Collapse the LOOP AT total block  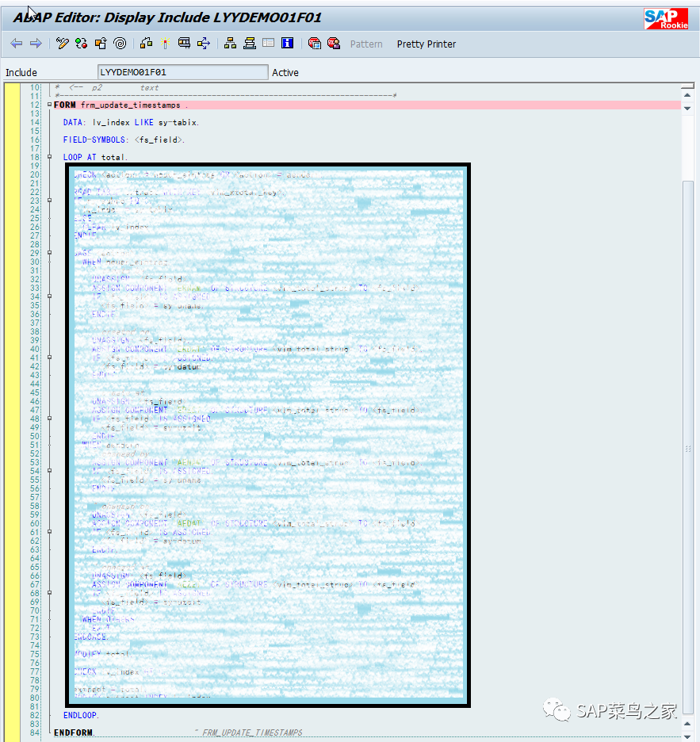(49, 157)
